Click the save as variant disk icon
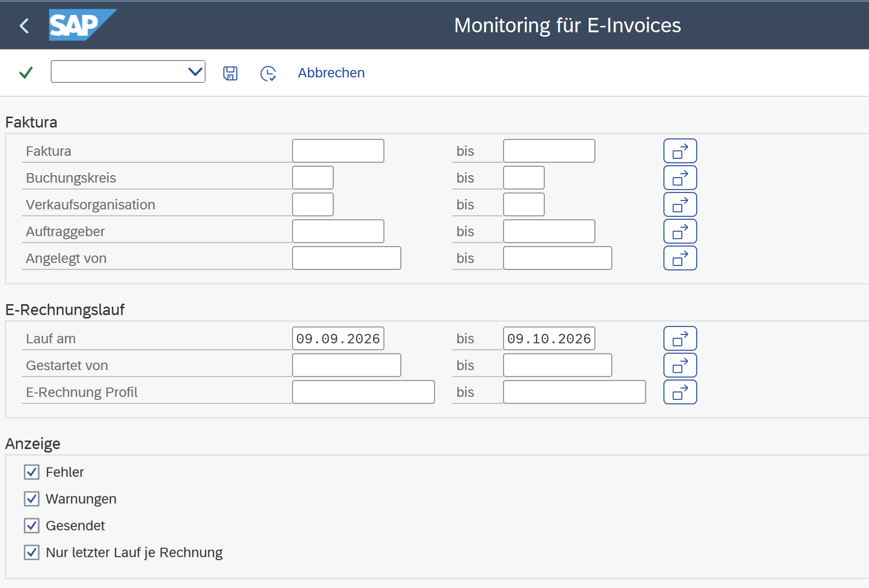Viewport: 869px width, 588px height. click(230, 73)
